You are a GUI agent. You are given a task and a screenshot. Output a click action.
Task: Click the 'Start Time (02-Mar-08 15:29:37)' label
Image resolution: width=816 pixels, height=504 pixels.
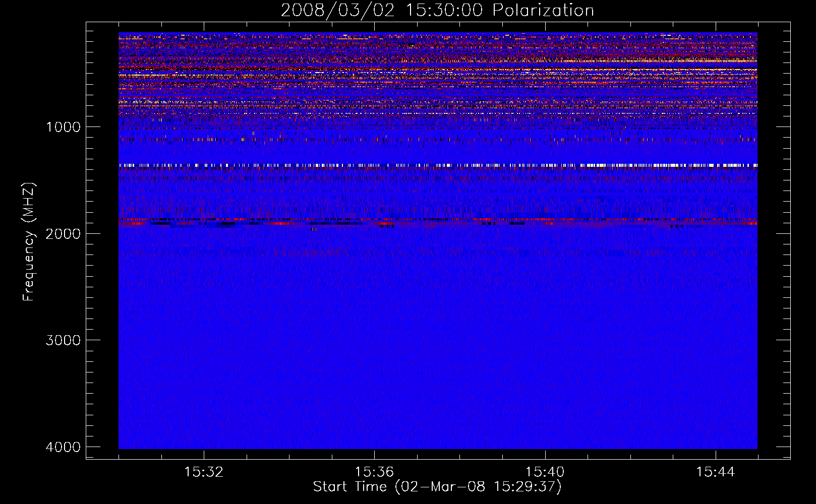(x=437, y=487)
